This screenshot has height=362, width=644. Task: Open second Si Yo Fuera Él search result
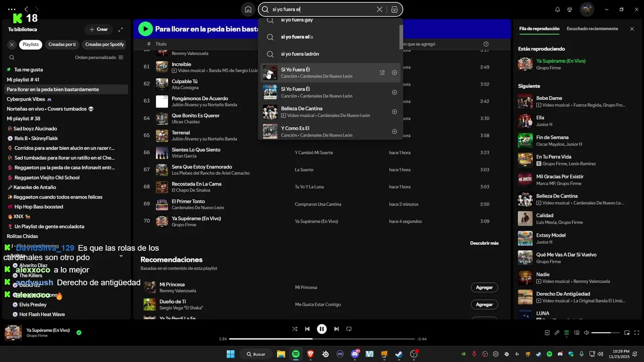(x=331, y=92)
